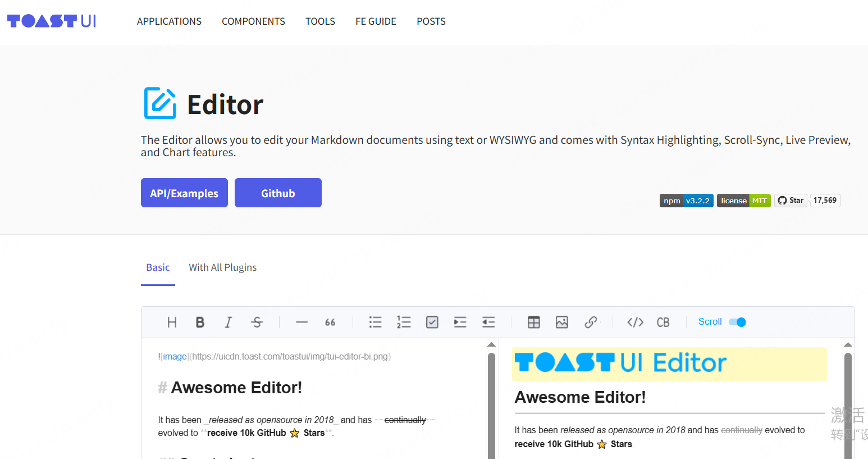
Task: Insert a code block (CB)
Action: (x=663, y=322)
